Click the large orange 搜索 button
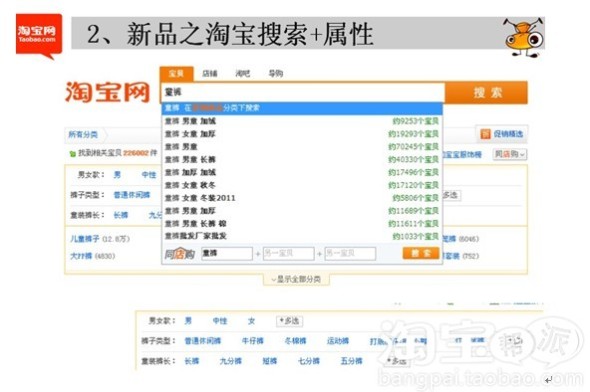This screenshot has height=392, width=590. [x=487, y=92]
